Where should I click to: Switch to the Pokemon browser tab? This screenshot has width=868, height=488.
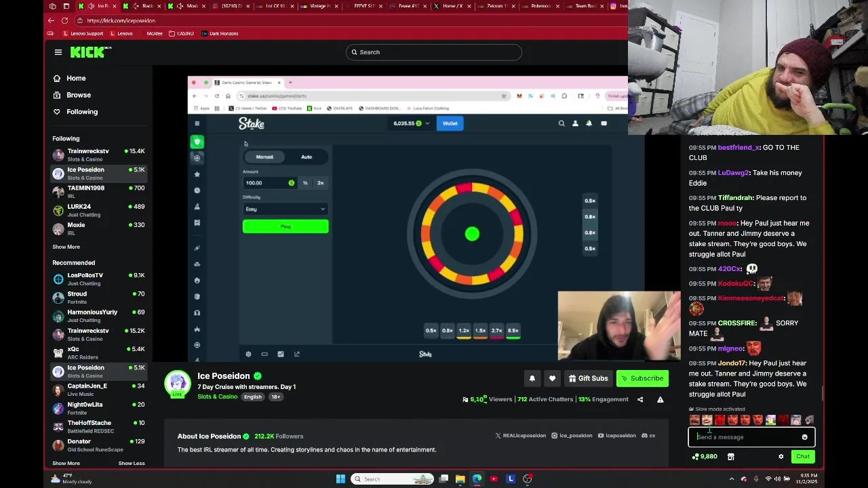pos(540,6)
